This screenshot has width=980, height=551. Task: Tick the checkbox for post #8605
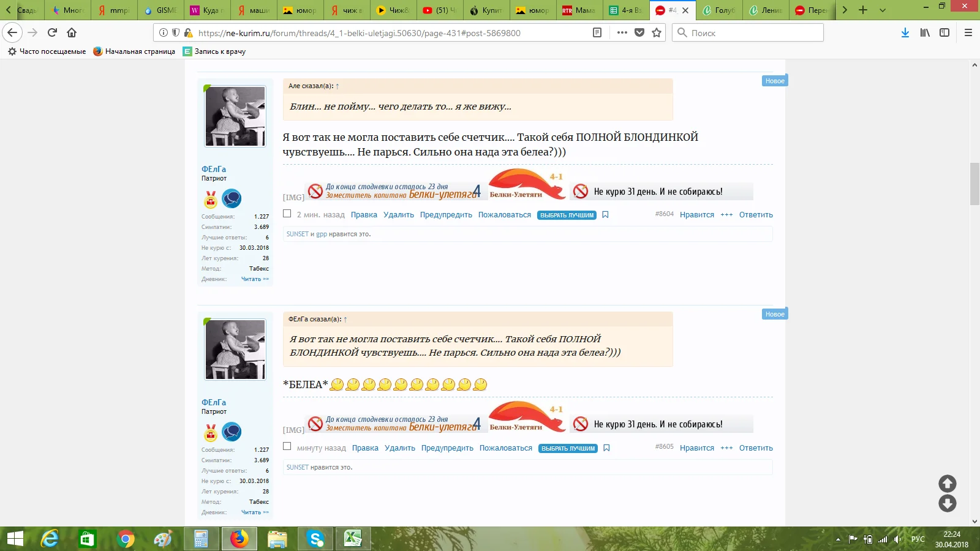287,447
